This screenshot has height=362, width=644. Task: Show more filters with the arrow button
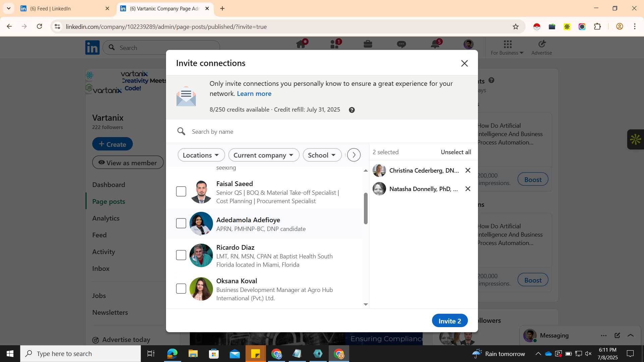coord(354,155)
